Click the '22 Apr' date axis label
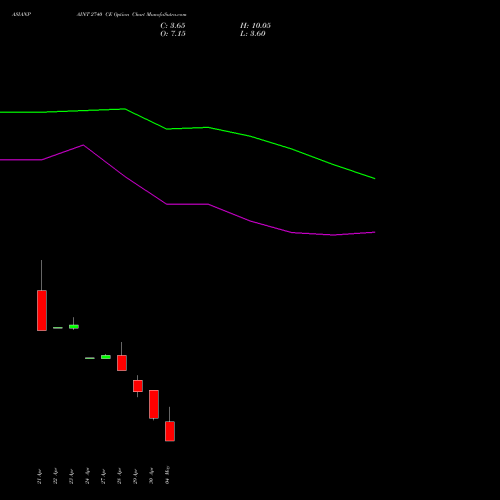 click(55, 476)
